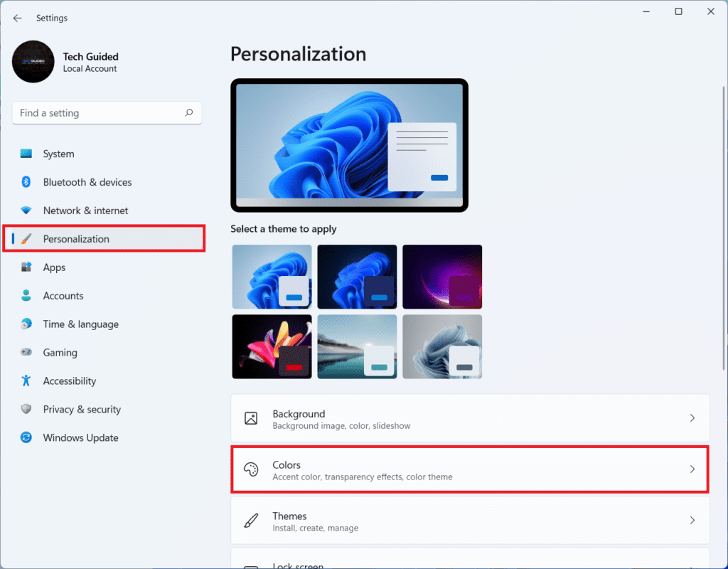The height and width of the screenshot is (569, 728).
Task: Click the back arrow to return
Action: (x=17, y=18)
